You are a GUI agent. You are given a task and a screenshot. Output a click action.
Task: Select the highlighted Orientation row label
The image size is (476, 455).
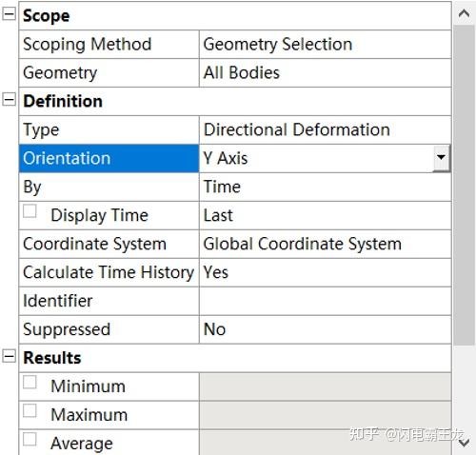[x=109, y=158]
